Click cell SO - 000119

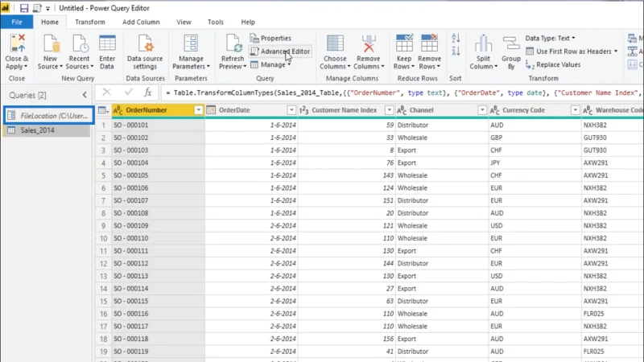[158, 352]
